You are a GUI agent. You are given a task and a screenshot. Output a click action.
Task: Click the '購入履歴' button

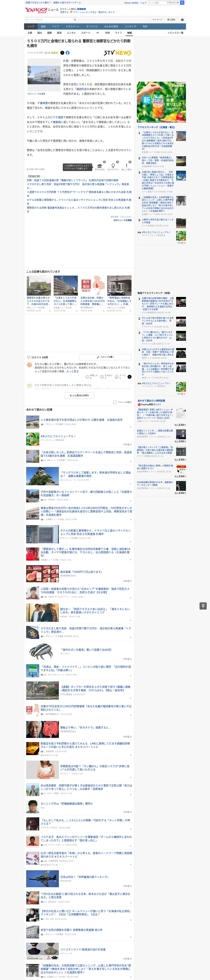(171, 19)
